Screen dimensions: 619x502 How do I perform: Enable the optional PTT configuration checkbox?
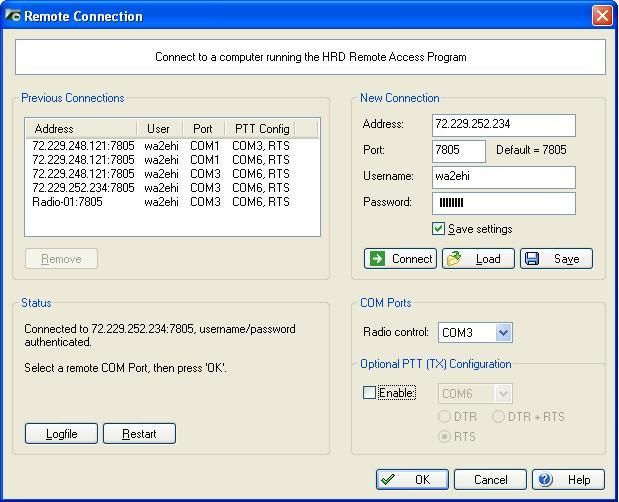click(369, 393)
